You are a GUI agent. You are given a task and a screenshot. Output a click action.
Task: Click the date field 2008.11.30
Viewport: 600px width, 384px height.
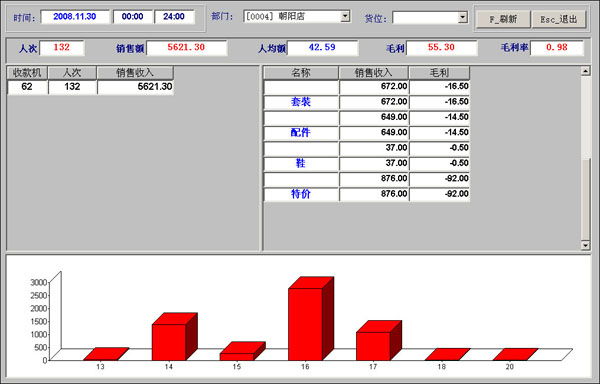coord(75,16)
